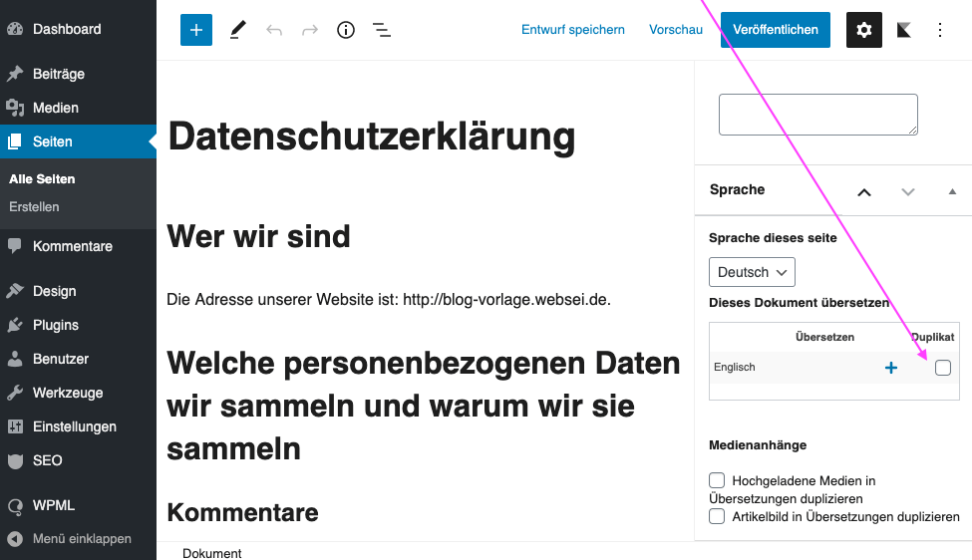Image resolution: width=972 pixels, height=560 pixels.
Task: Add English translation with plus icon
Action: (891, 368)
